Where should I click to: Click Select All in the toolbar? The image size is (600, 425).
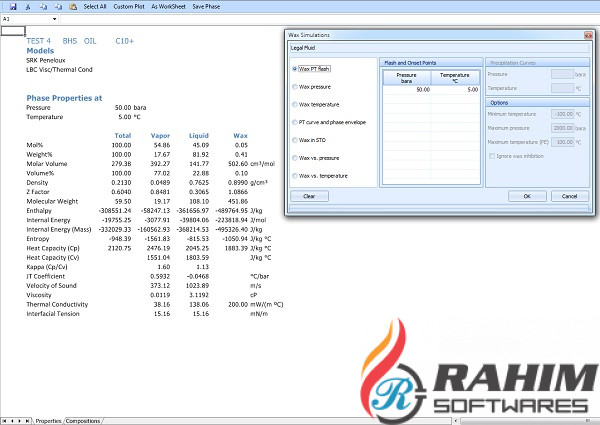(95, 6)
